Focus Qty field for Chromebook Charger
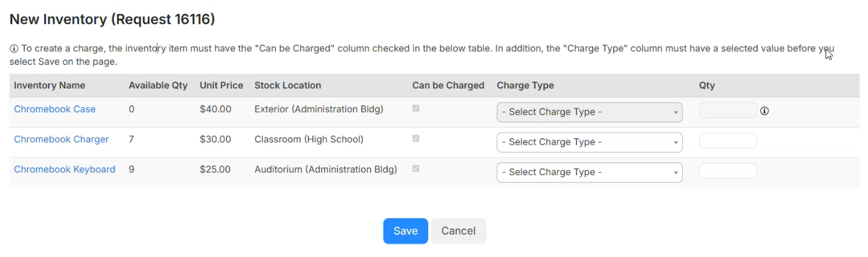This screenshot has width=868, height=257. (x=727, y=141)
